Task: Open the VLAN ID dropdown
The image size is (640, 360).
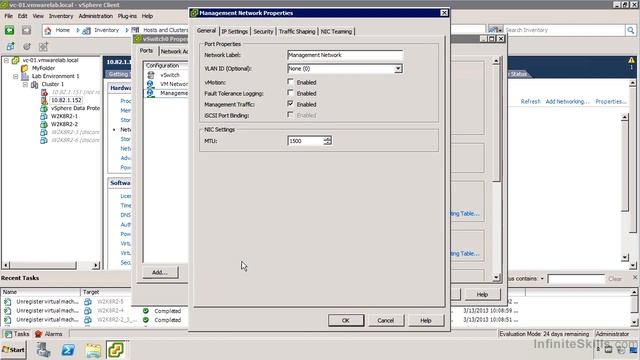Action: [x=398, y=69]
